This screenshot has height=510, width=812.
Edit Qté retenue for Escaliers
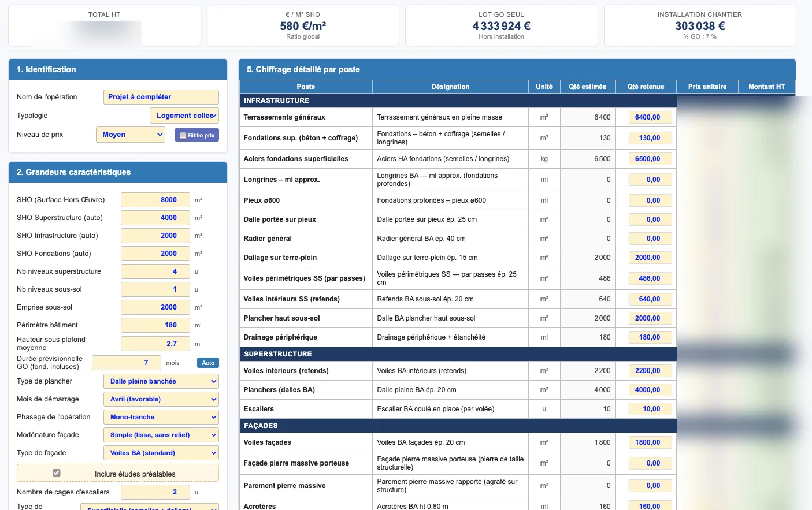[650, 409]
